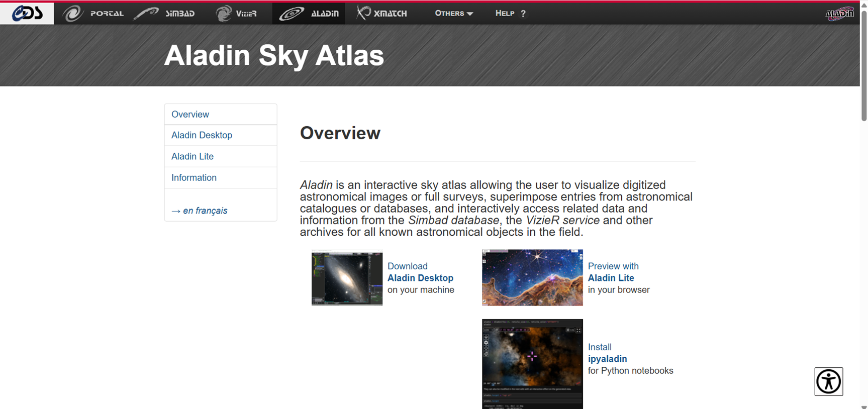The height and width of the screenshot is (409, 868).
Task: Click the Help question mark icon
Action: pos(523,14)
